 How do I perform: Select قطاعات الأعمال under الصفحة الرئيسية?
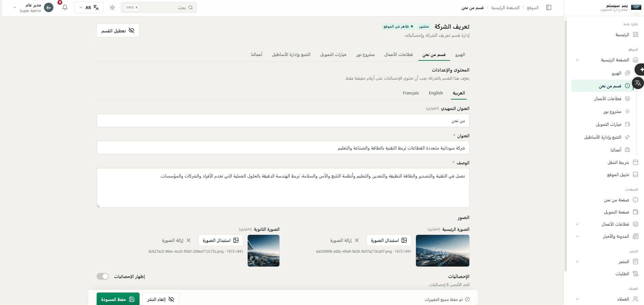(612, 99)
